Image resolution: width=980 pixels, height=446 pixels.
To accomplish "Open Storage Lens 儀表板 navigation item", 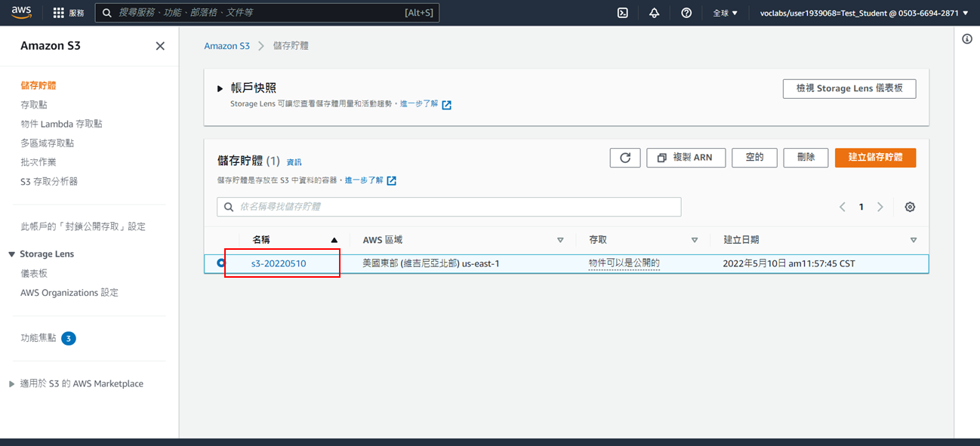I will coord(34,273).
